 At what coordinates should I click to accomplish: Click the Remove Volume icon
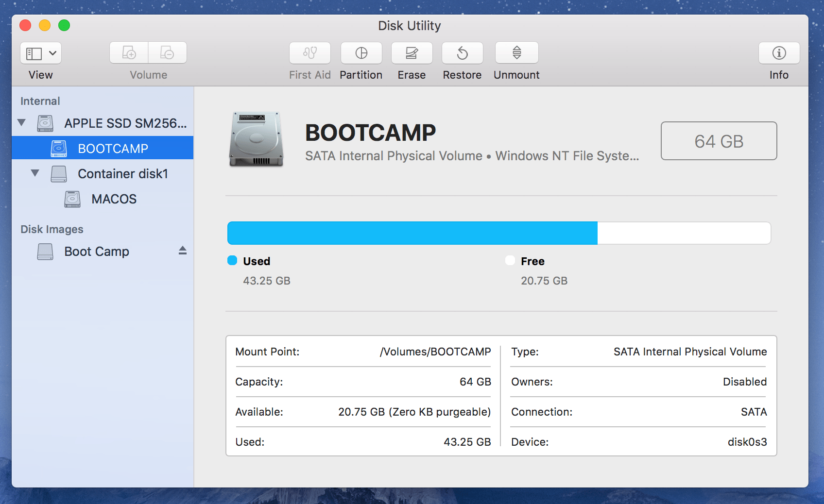(x=168, y=53)
